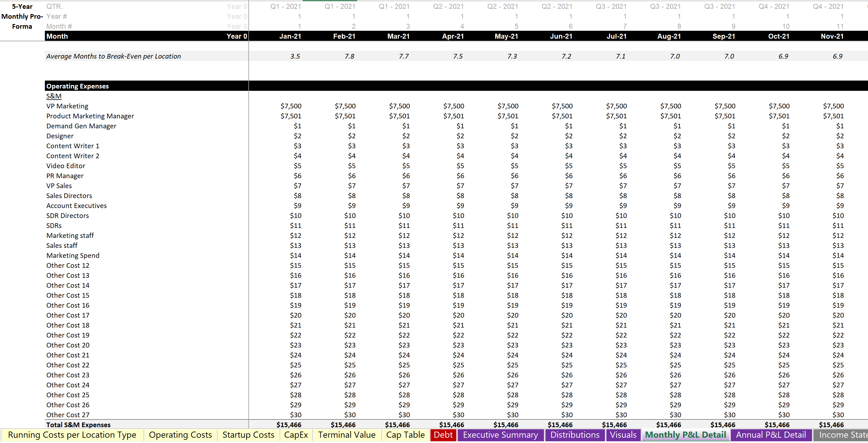Select the VP Sales row label
Viewport: 868px width, 443px height.
pyautogui.click(x=59, y=186)
